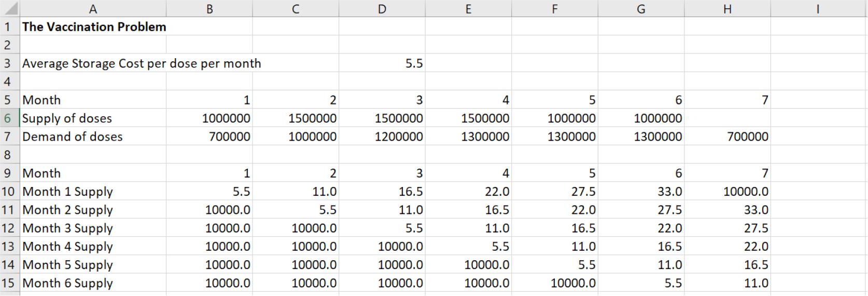
Task: Select the column D header
Action: coord(382,8)
